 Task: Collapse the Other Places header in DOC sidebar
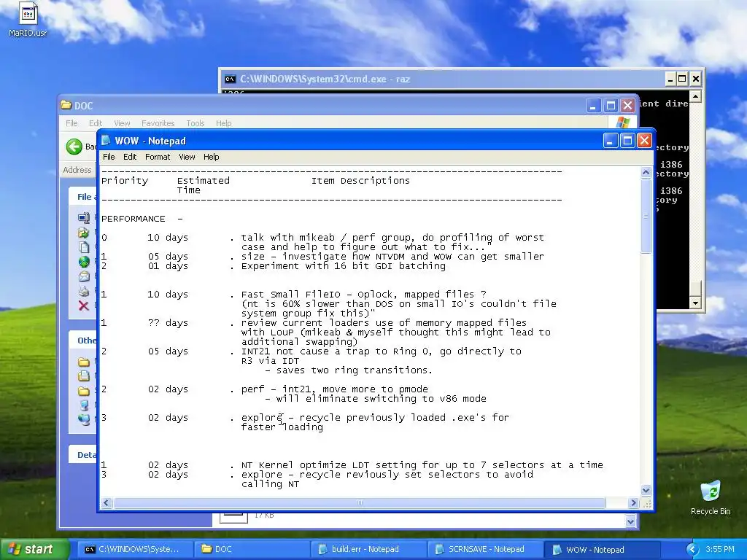[85, 341]
